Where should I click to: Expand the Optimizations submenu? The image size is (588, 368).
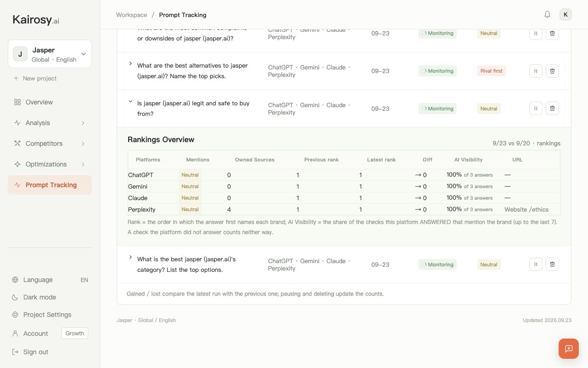pos(50,164)
